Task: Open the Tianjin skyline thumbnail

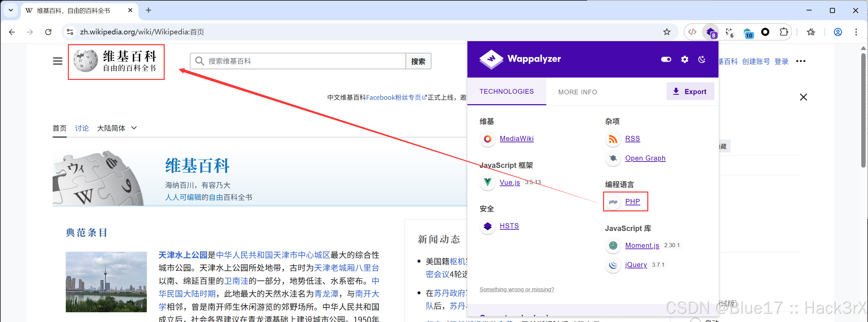Action: [106, 282]
